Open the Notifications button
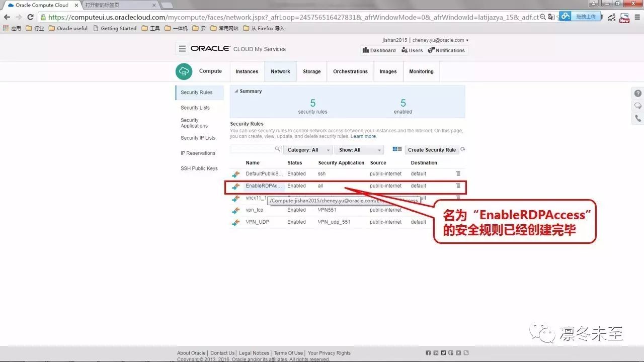The height and width of the screenshot is (362, 644). [x=446, y=50]
